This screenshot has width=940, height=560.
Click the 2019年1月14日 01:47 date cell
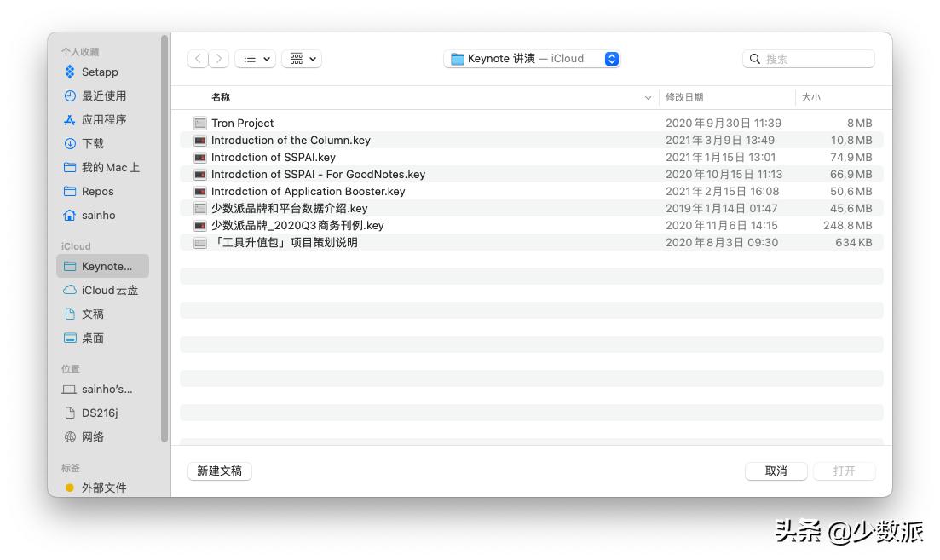click(x=721, y=209)
